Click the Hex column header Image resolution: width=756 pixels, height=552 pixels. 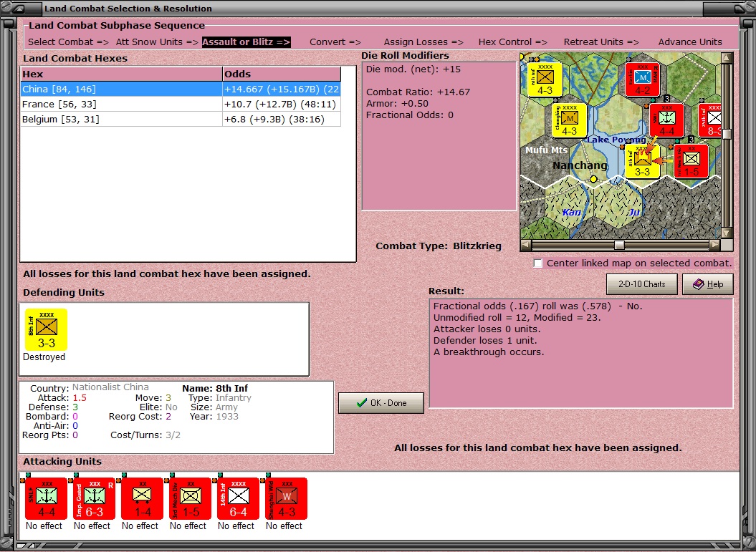[x=121, y=74]
